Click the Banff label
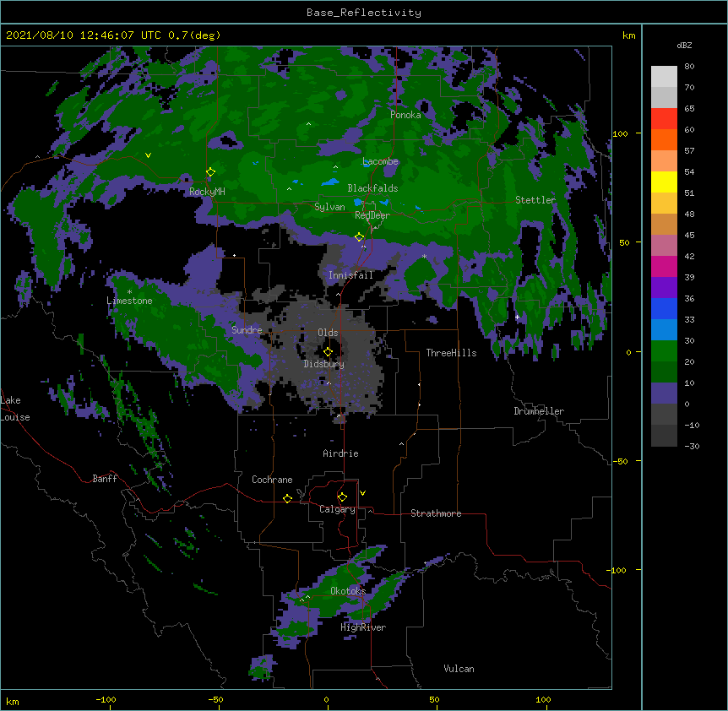Viewport: 728px width, 711px height. point(105,479)
